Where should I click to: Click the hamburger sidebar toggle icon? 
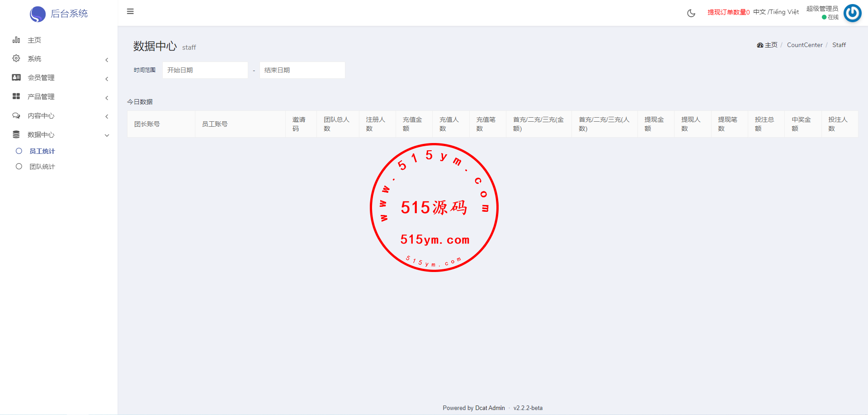130,11
